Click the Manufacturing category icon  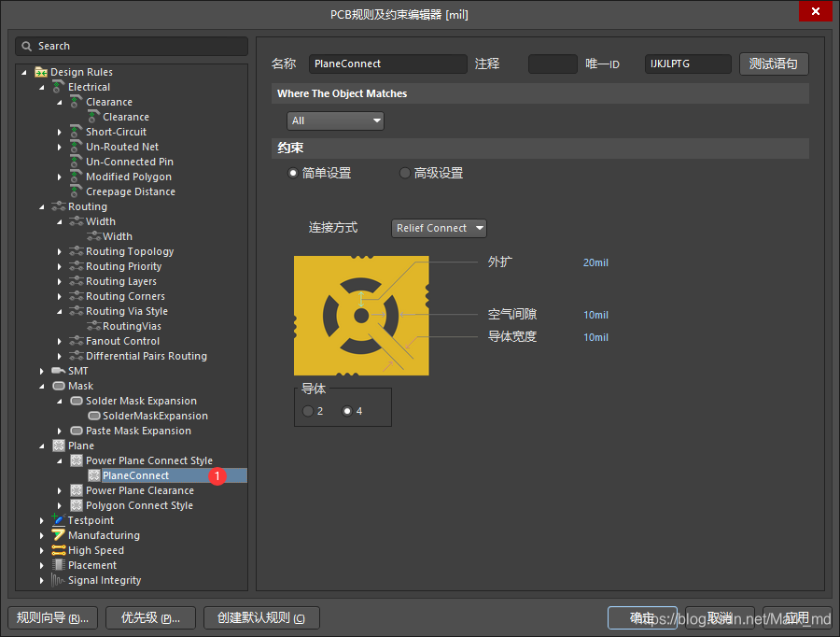[x=59, y=535]
